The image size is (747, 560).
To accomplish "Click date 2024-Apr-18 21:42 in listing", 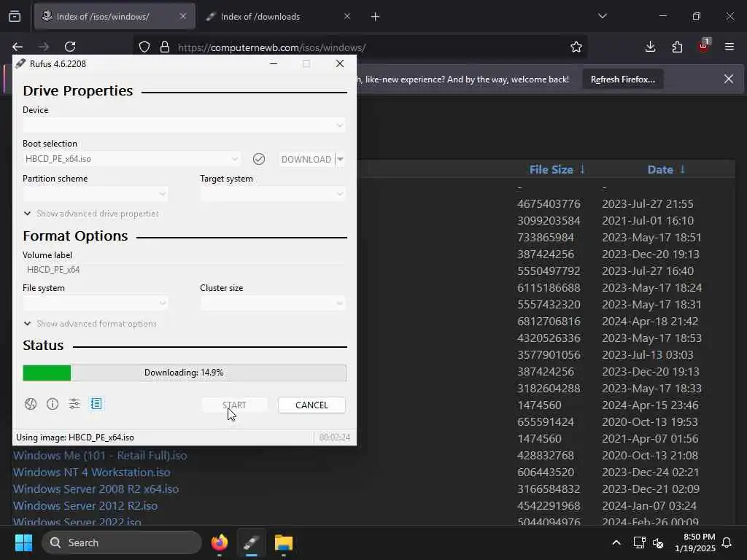I will (650, 322).
